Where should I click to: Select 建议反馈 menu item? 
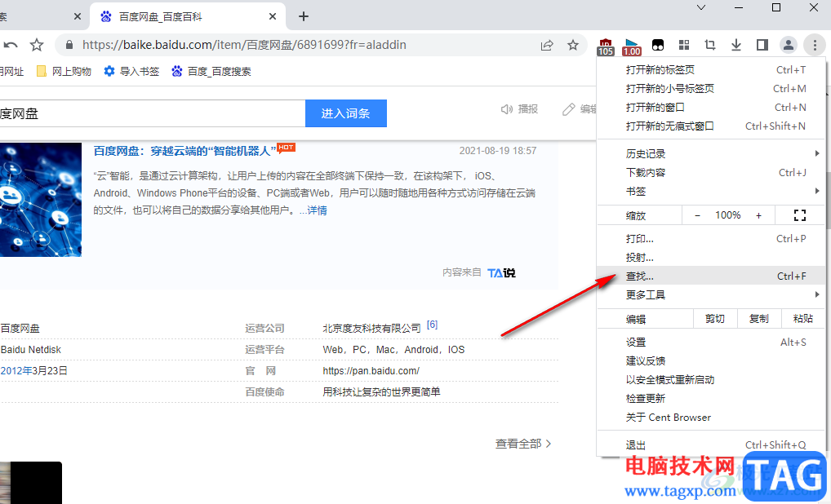point(711,361)
